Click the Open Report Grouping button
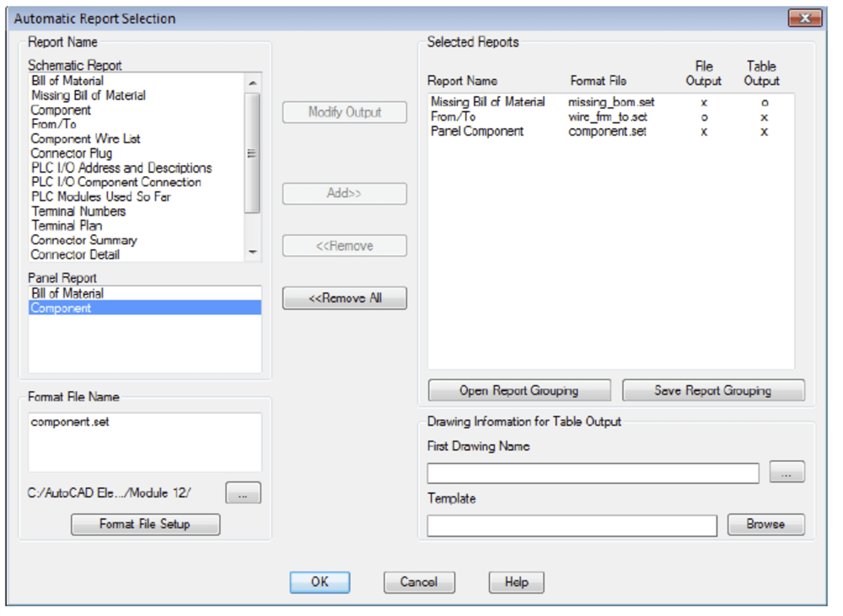 coord(519,391)
